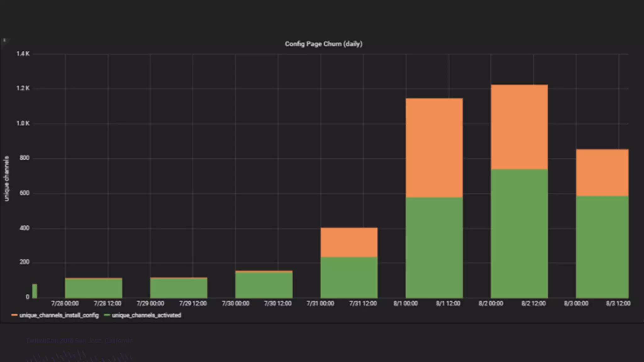Image resolution: width=644 pixels, height=362 pixels.
Task: Click the green 7/30 bar
Action: 264,285
